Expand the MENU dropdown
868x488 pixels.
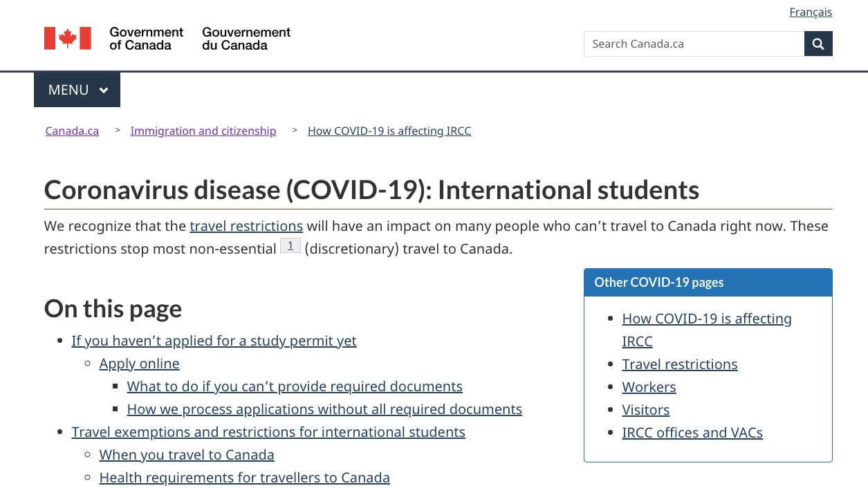(77, 90)
